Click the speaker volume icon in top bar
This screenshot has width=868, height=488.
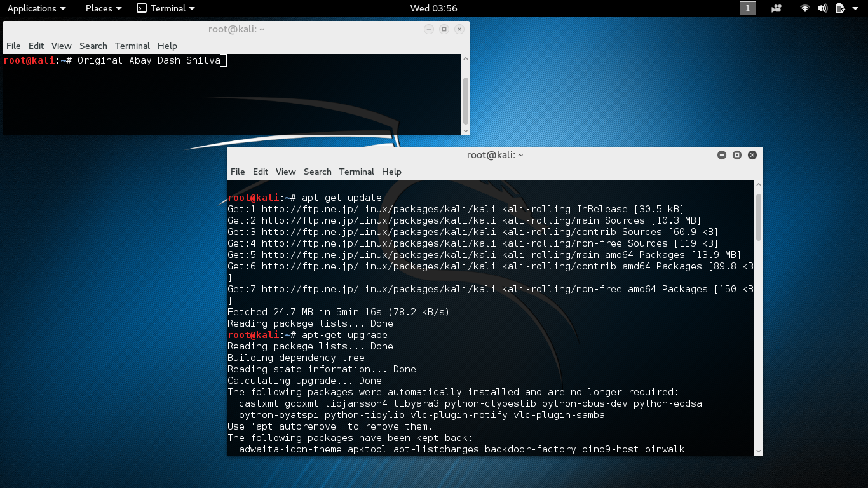(822, 8)
